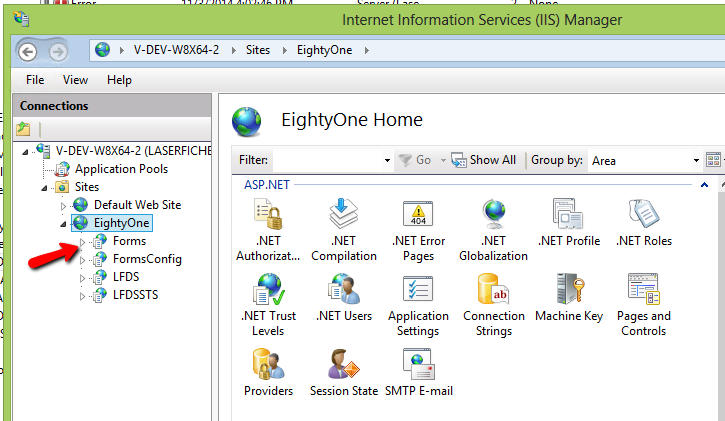The height and width of the screenshot is (421, 725).
Task: Open the .NET Compilation feature
Action: [344, 230]
